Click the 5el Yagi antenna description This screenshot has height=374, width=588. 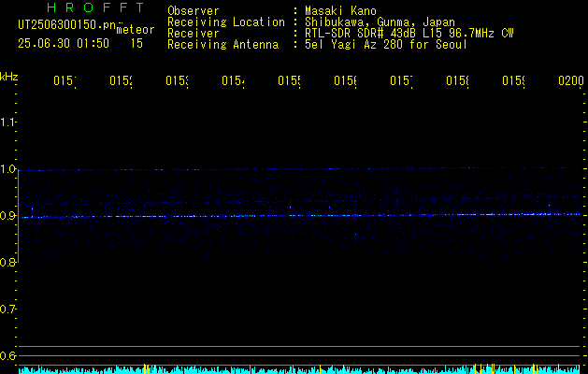point(386,45)
